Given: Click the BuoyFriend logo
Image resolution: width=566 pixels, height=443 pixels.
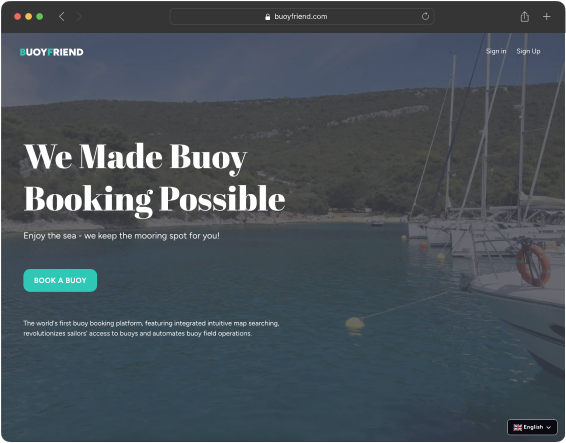Looking at the screenshot, I should (52, 52).
